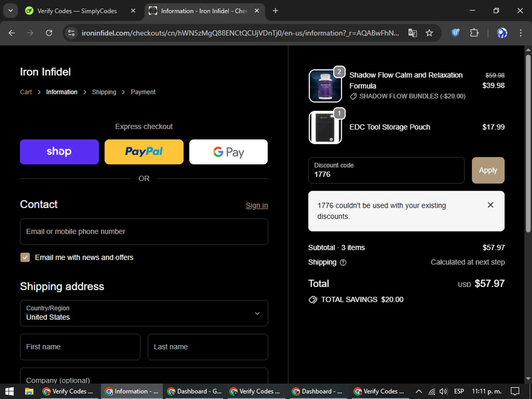Open site information icon in address bar
Image resolution: width=532 pixels, height=399 pixels.
pos(71,33)
